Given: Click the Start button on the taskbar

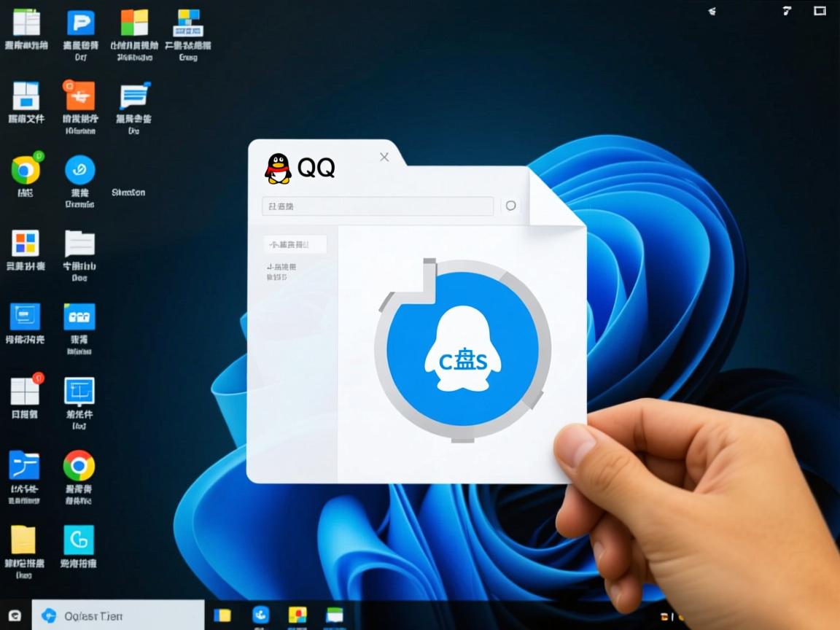Looking at the screenshot, I should click(x=15, y=615).
